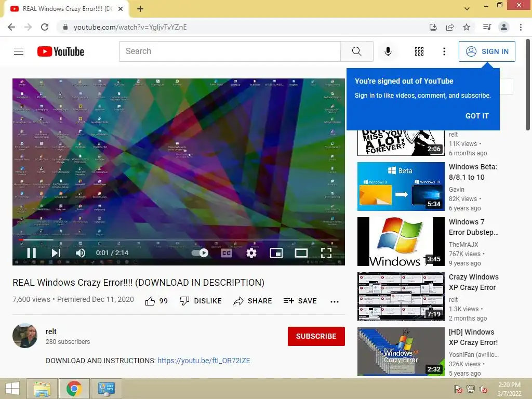This screenshot has width=532, height=399.
Task: Subscribe to the relt channel
Action: pos(316,336)
